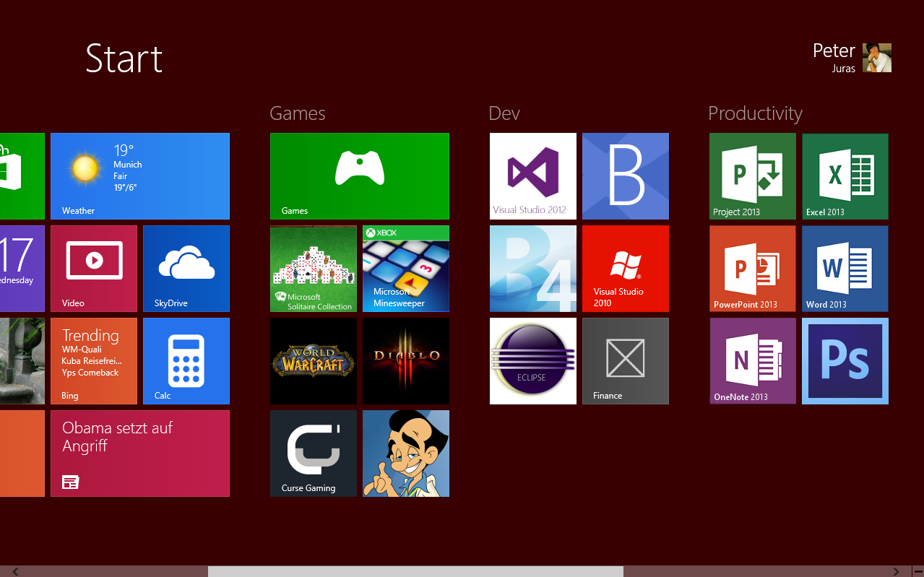Launch Excel 2013
Image resolution: width=924 pixels, height=577 pixels.
coord(845,176)
